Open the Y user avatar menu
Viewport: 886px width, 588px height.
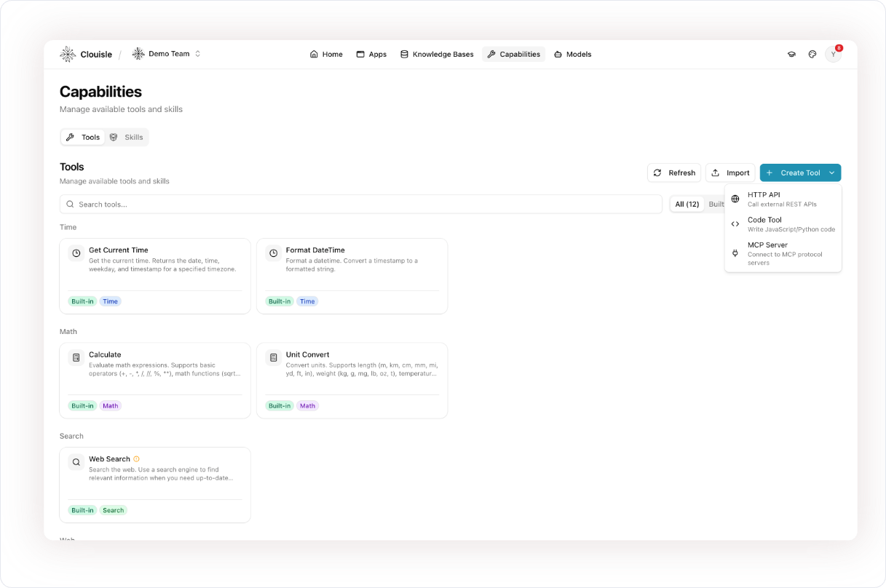[x=834, y=54]
